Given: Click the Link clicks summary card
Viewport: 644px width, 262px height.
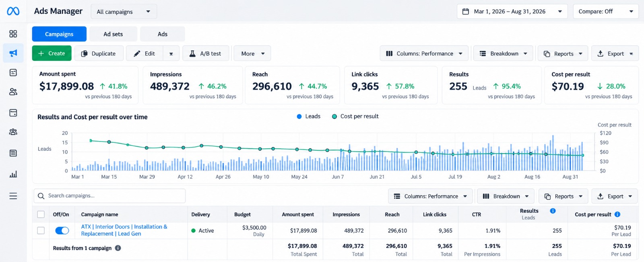Looking at the screenshot, I should coord(391,85).
